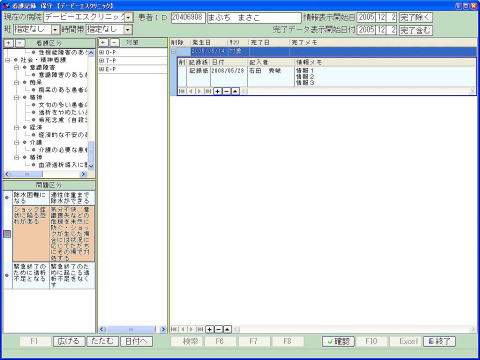Click the 広げる expand button
The image size is (480, 360).
(69, 341)
